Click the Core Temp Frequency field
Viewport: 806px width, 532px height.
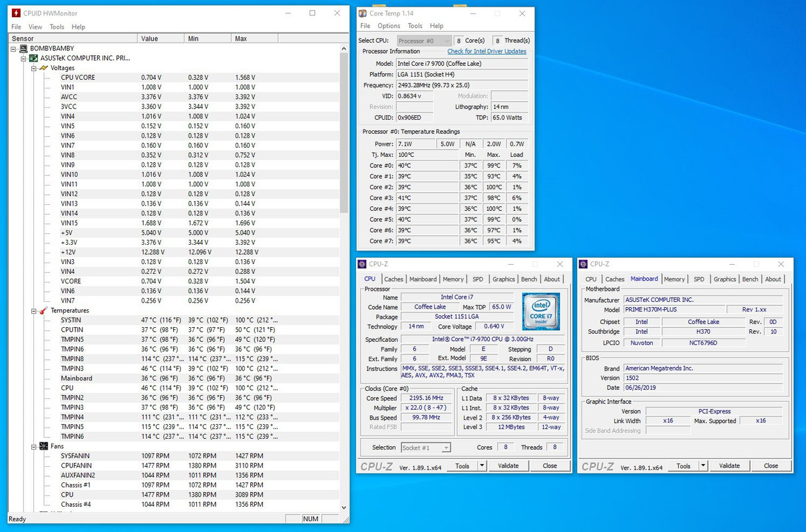(463, 85)
